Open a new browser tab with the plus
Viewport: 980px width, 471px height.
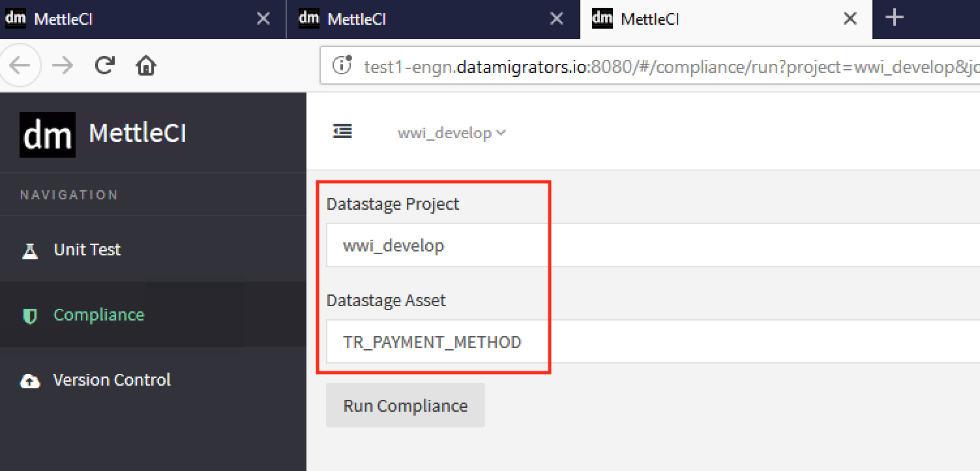point(893,19)
